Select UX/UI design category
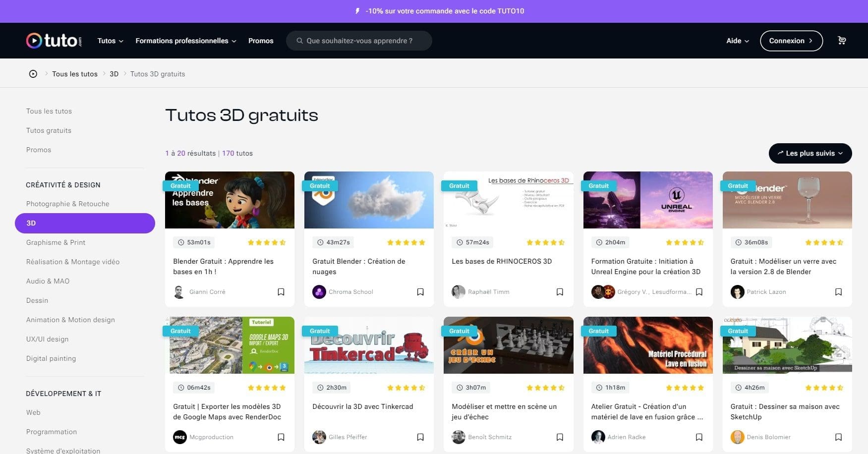Image resolution: width=868 pixels, height=454 pixels. (x=47, y=339)
